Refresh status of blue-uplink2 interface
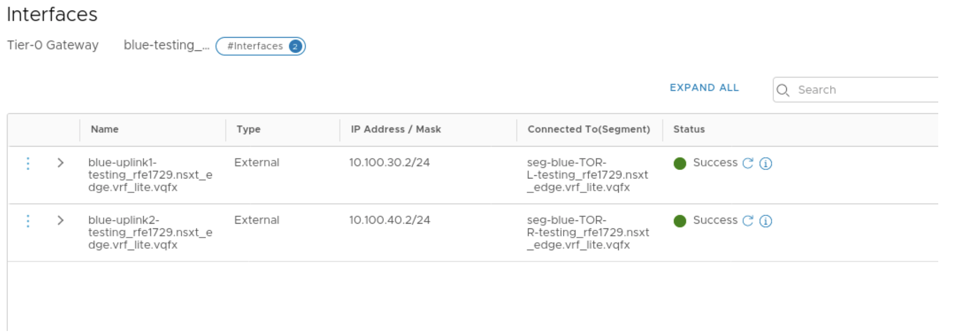980x334 pixels. (x=748, y=221)
